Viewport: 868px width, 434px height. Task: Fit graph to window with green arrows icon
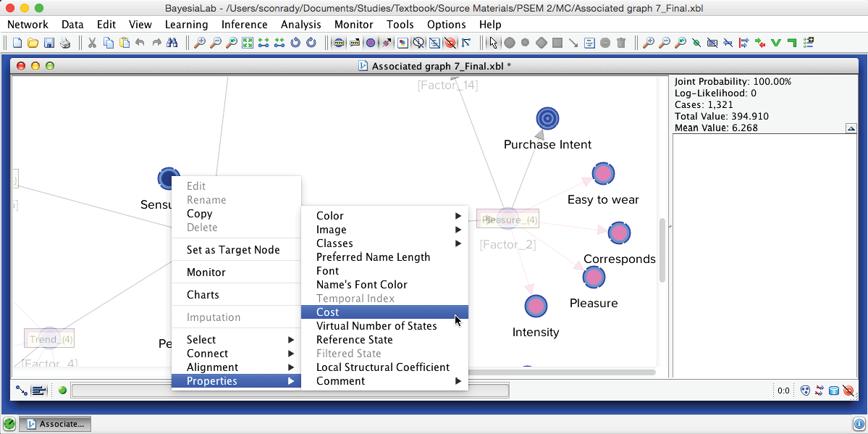(x=248, y=43)
